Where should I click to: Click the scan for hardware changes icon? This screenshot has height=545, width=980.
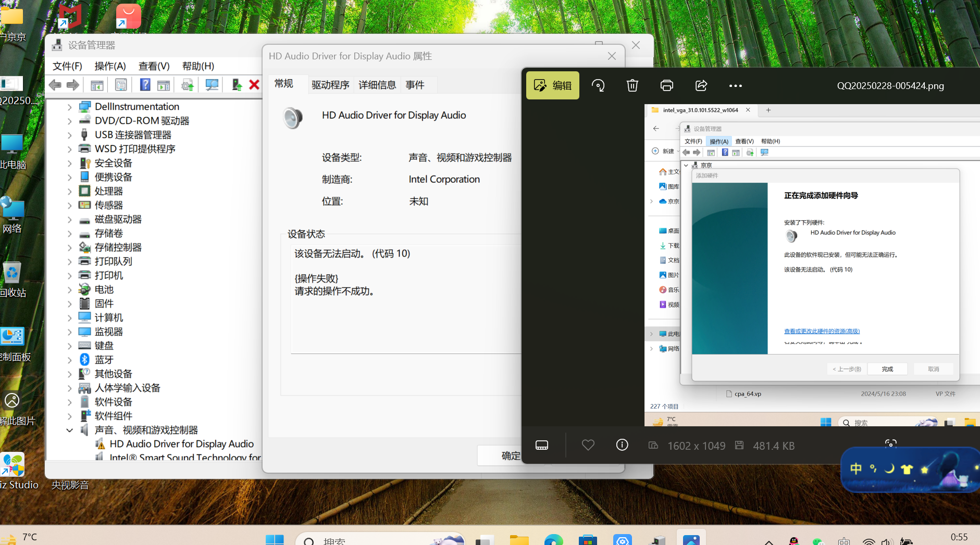coord(212,85)
